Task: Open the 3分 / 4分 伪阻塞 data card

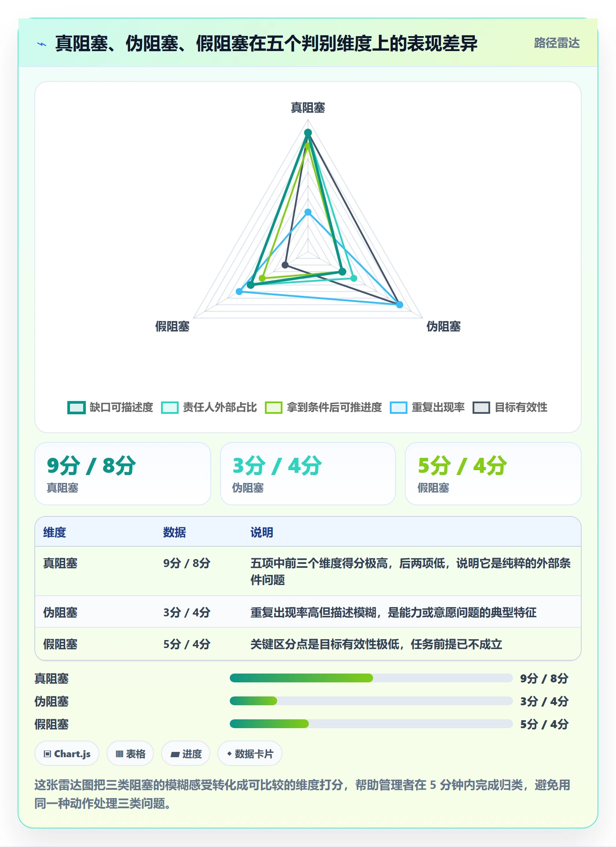Action: pos(308,474)
